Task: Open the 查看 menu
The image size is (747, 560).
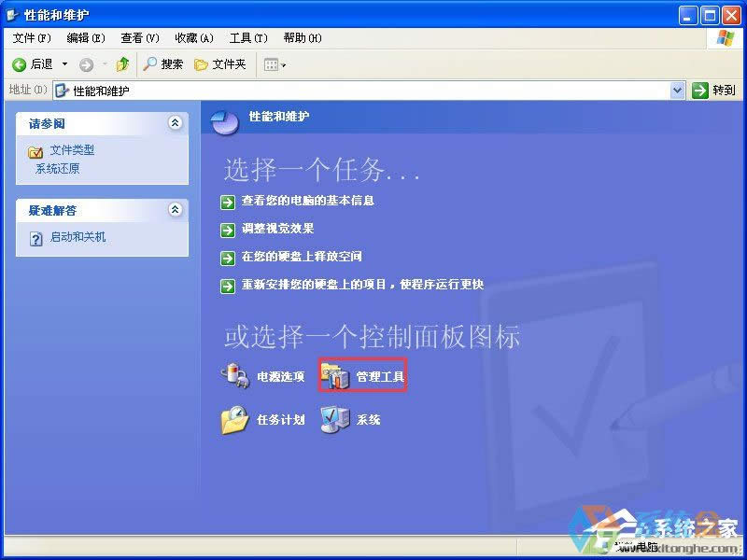Action: 138,38
